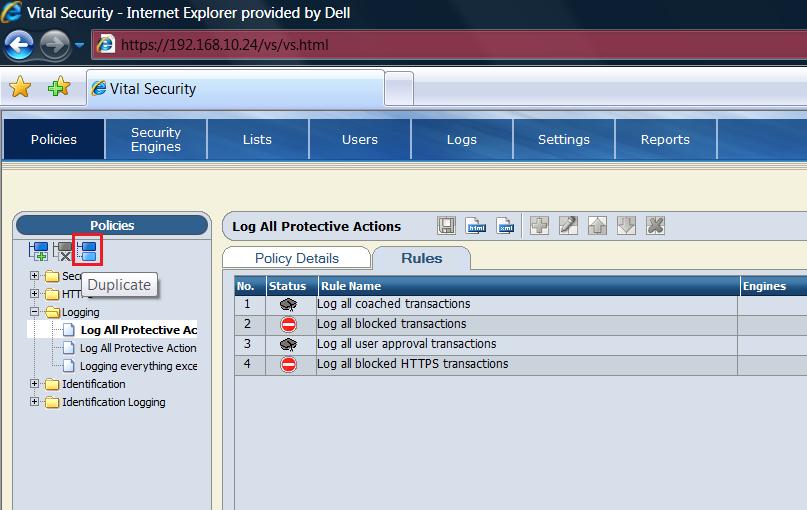Screen dimensions: 807x510
Task: Click the delete rule X icon
Action: 655,226
